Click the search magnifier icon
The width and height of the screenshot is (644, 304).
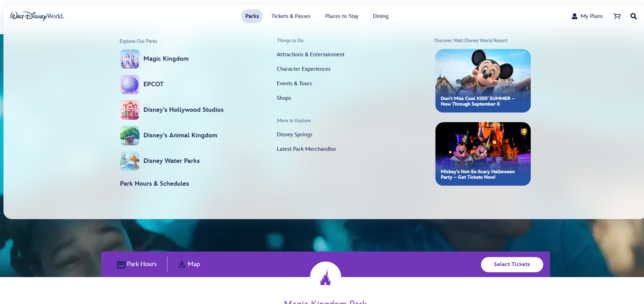click(x=634, y=16)
